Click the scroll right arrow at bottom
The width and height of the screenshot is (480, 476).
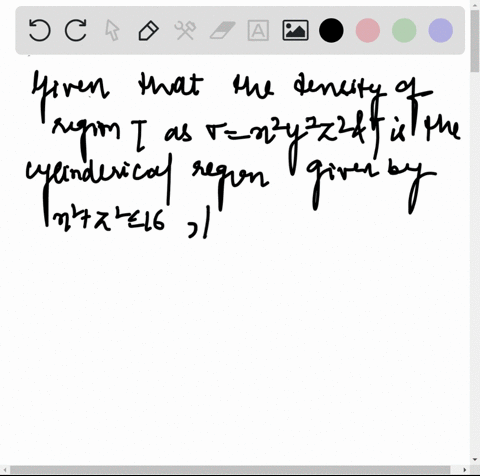[x=466, y=470]
